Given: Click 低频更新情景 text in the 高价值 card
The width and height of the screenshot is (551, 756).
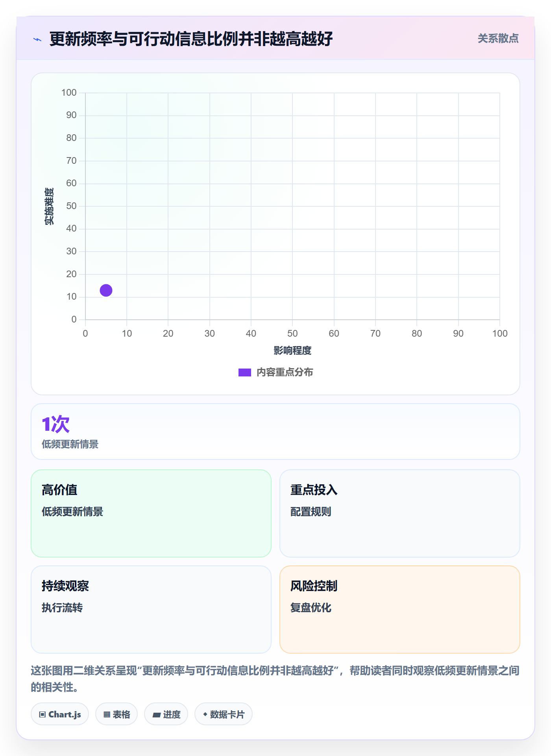Looking at the screenshot, I should click(72, 512).
